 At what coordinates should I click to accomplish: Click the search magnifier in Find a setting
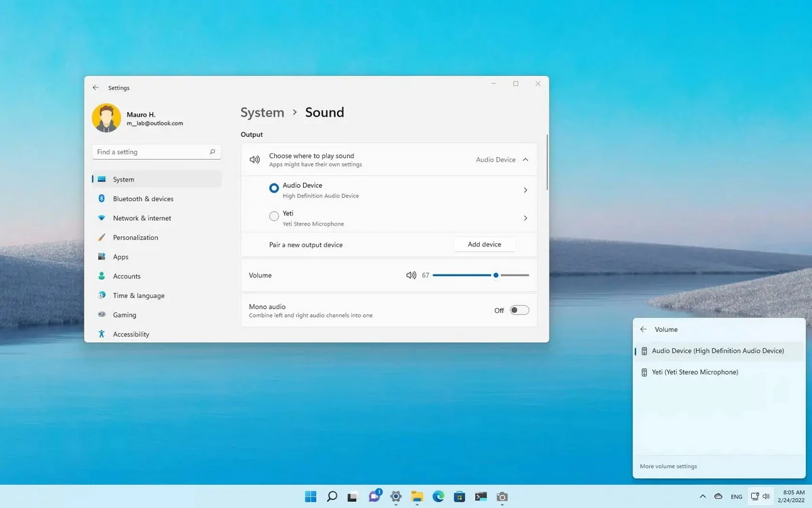(x=212, y=152)
